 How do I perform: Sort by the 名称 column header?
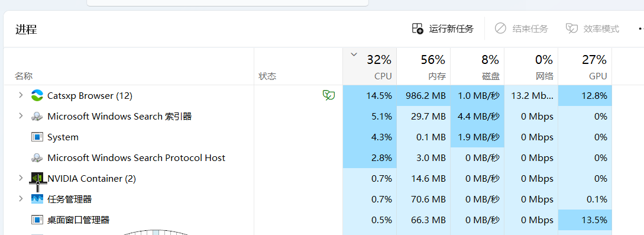(128, 66)
